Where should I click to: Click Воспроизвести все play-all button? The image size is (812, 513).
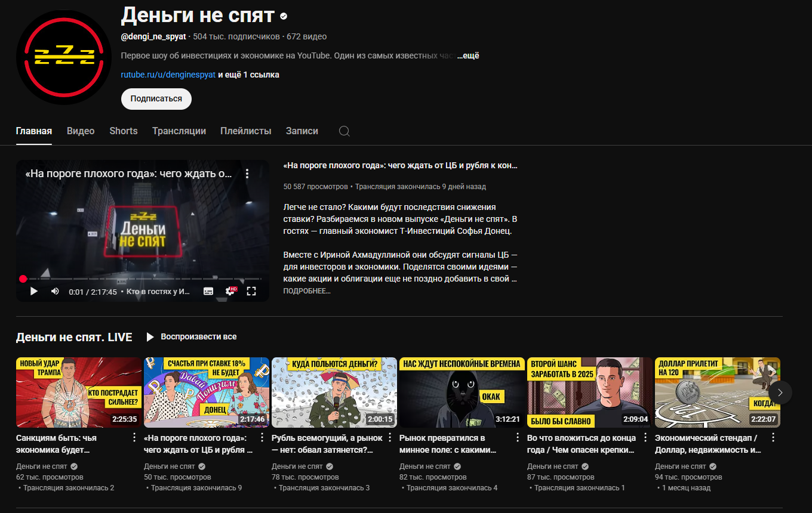[192, 337]
